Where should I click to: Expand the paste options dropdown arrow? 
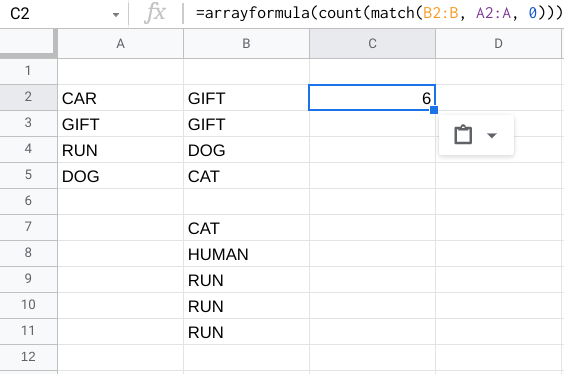[x=492, y=136]
